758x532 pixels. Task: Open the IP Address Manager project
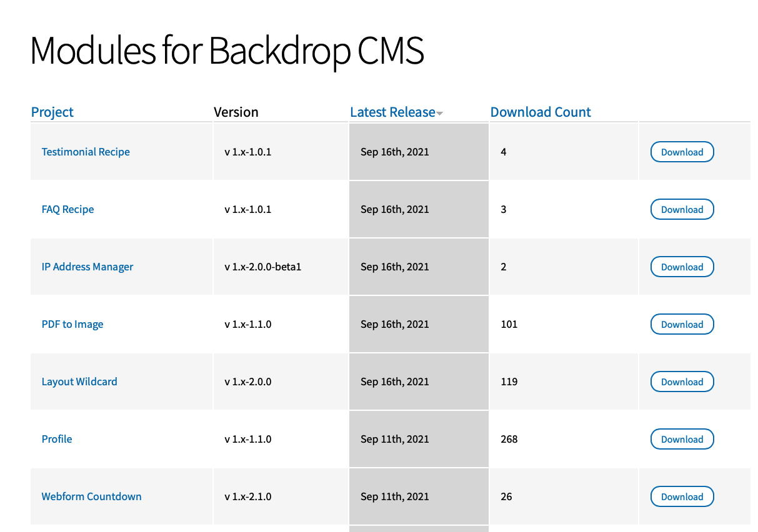coord(87,267)
